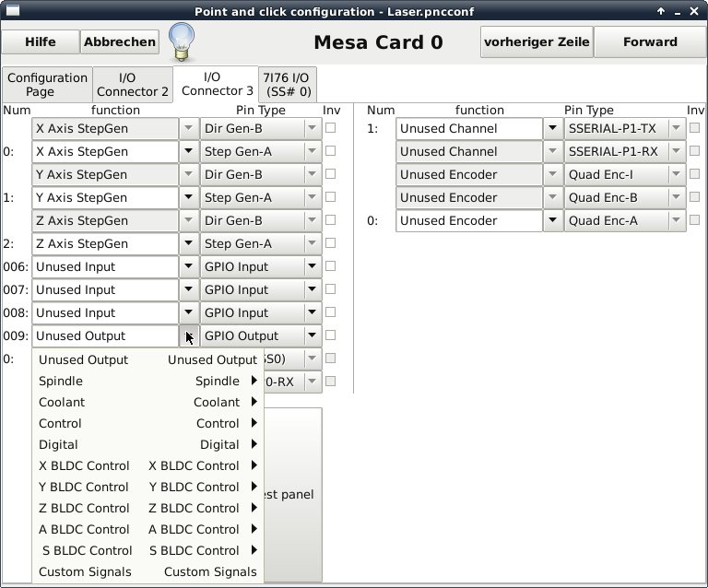The height and width of the screenshot is (588, 708).
Task: Open the function dropdown arrow for pin 008
Action: tap(189, 312)
